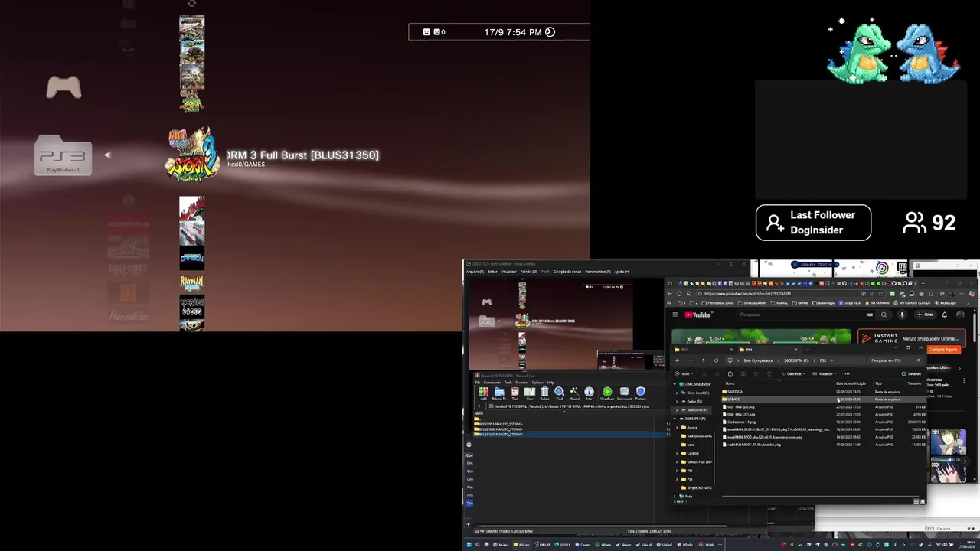
Task: Select Naruto Storm 3 Full Burst game icon
Action: 193,155
